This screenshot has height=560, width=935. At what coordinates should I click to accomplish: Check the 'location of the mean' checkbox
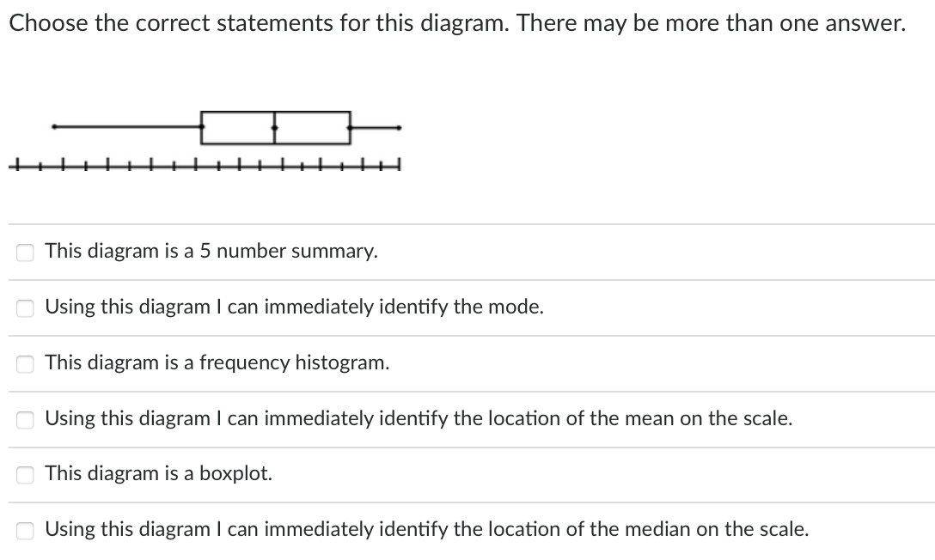(25, 419)
